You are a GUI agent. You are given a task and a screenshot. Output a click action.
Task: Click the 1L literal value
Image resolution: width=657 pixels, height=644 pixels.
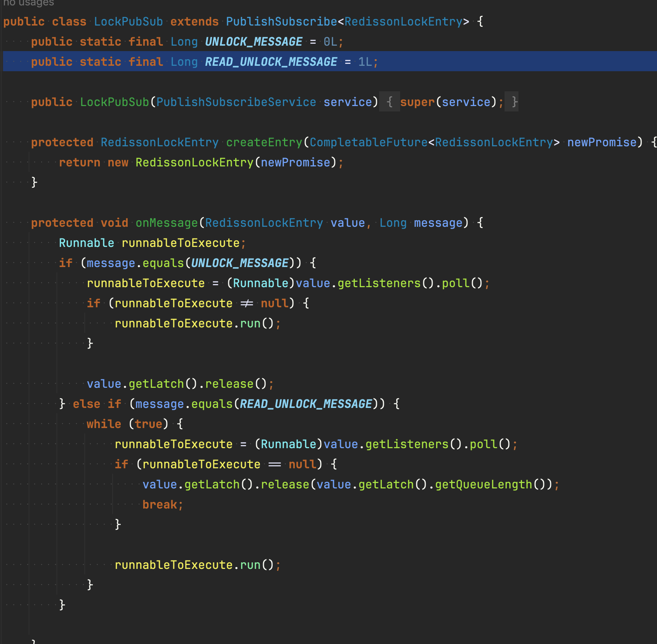point(365,62)
